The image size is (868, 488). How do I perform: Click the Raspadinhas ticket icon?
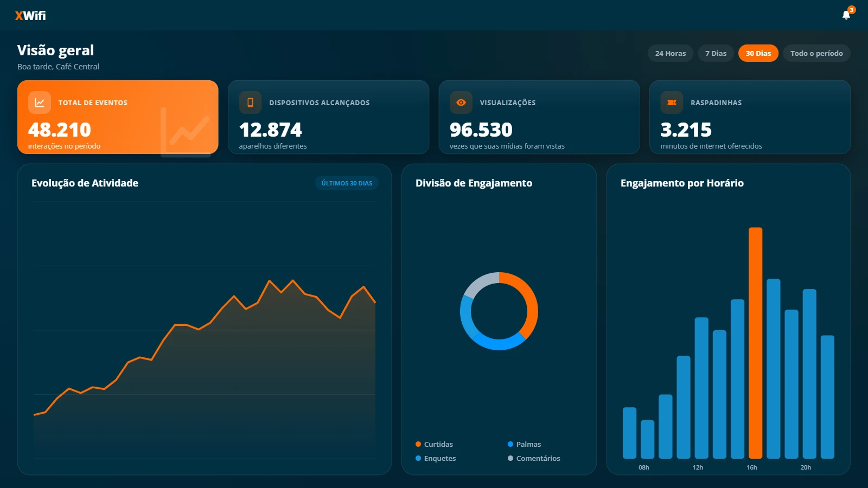coord(672,102)
